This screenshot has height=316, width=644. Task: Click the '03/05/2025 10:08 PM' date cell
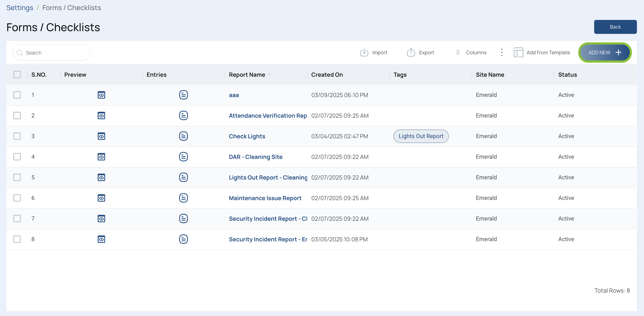(x=339, y=239)
